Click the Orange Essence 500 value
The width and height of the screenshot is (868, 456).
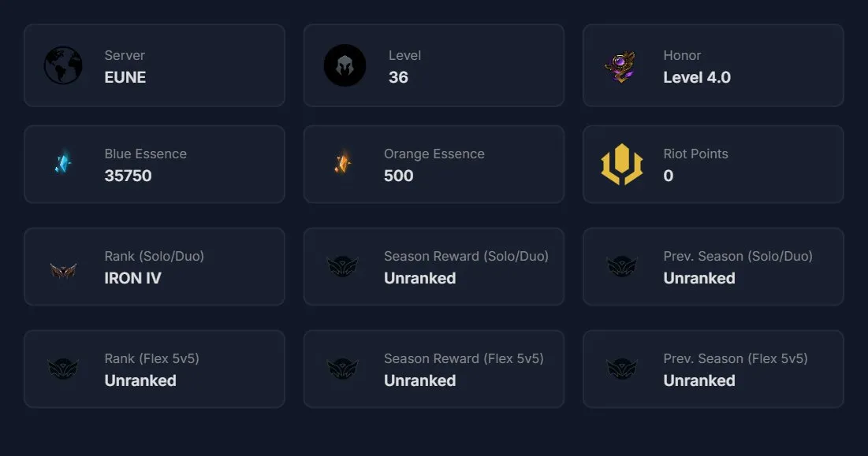(399, 176)
